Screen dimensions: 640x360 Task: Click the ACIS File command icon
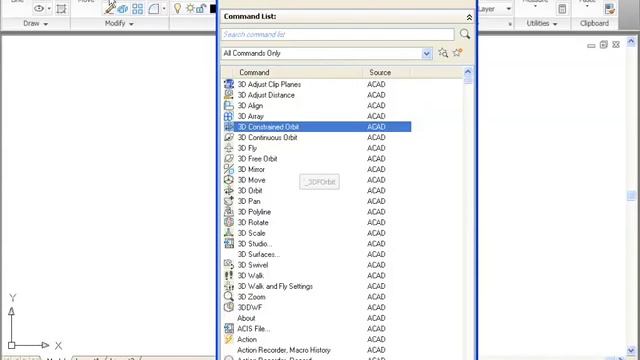[229, 328]
